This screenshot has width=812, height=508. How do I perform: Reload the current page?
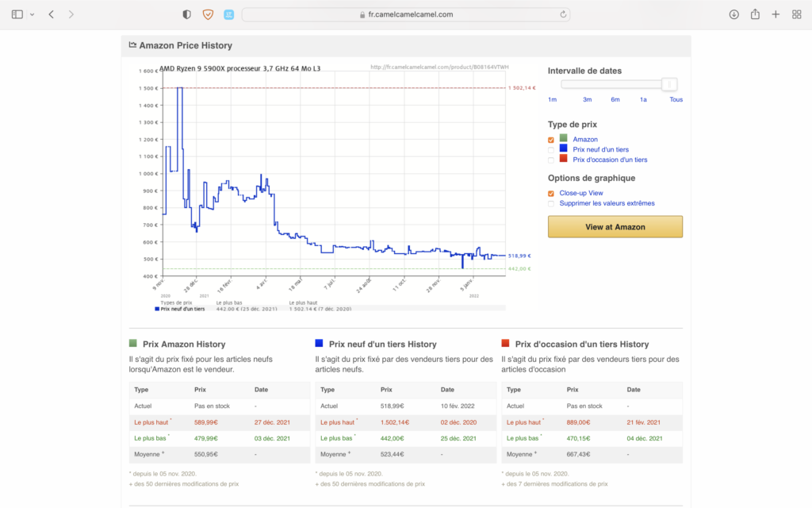(563, 14)
